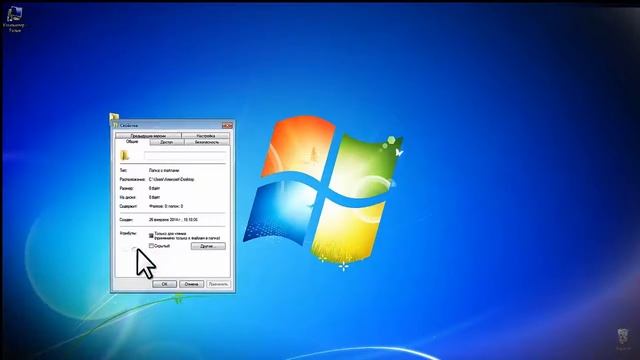The height and width of the screenshot is (360, 640).
Task: Enable the Hidden (Скрытый) checkbox
Action: tap(151, 246)
